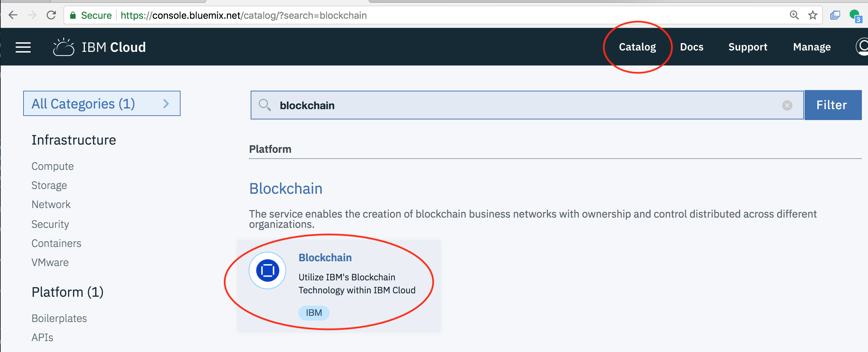Go back using browser back arrow
This screenshot has height=352, width=868.
tap(13, 15)
